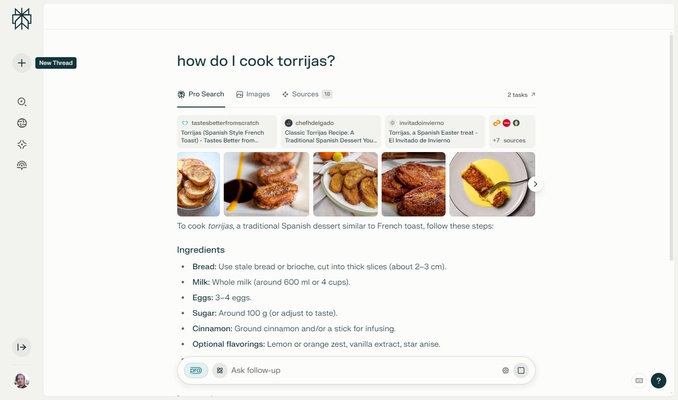Open the tastesbetterfromscratch source card
The image size is (678, 400).
coord(227,131)
